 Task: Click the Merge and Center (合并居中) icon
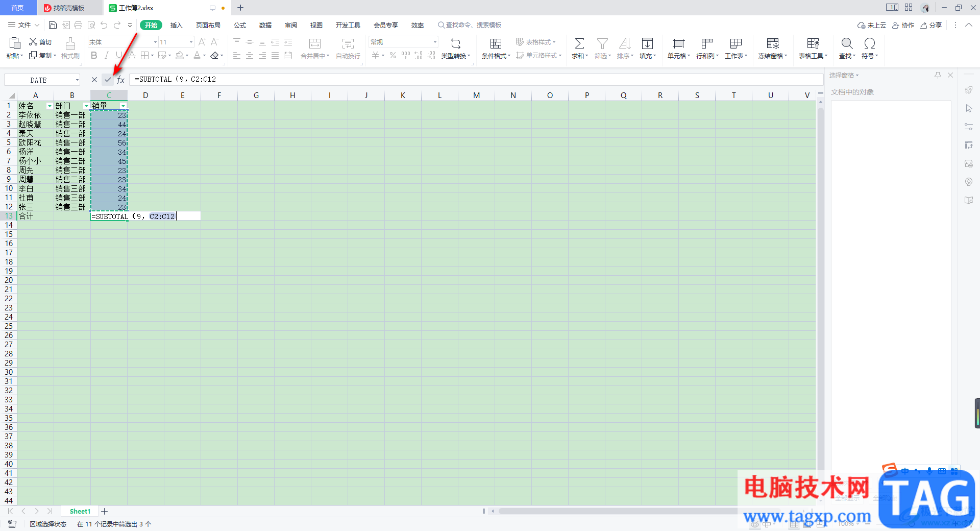click(x=315, y=43)
